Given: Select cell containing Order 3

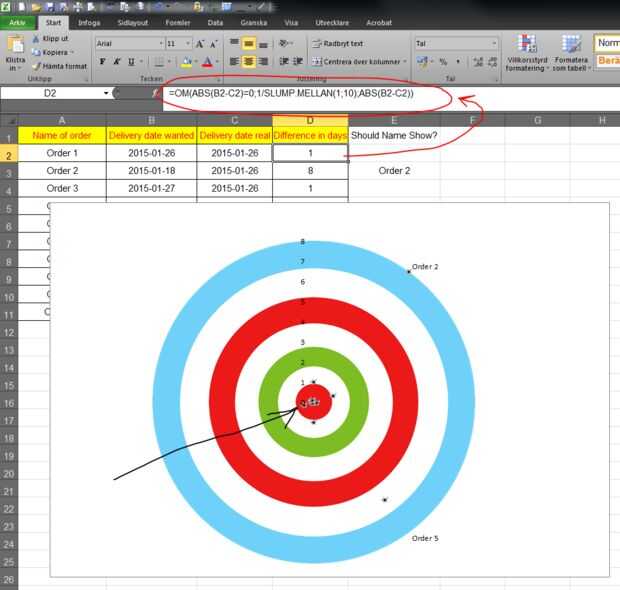Looking at the screenshot, I should click(x=62, y=188).
